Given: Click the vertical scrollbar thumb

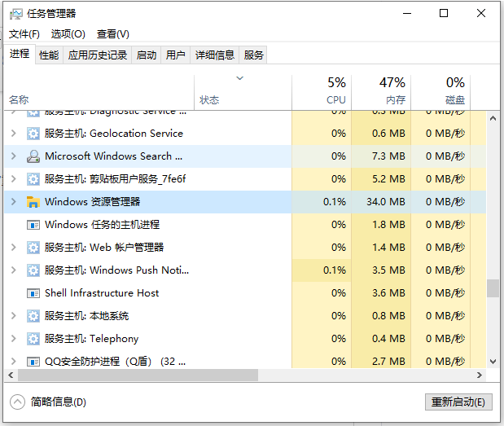Looking at the screenshot, I should pos(492,289).
